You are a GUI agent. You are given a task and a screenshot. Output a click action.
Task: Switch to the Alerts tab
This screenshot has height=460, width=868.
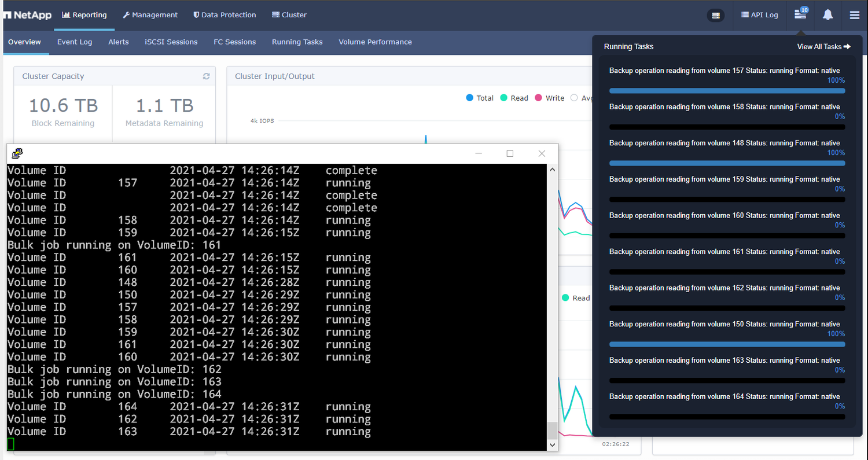[119, 42]
